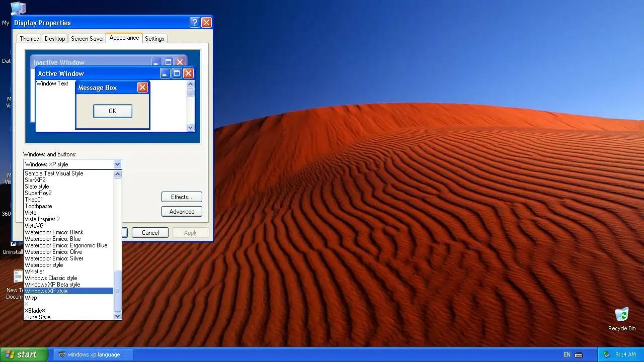
Task: Collapse the Windows and buttons combo box arrow
Action: (x=117, y=164)
